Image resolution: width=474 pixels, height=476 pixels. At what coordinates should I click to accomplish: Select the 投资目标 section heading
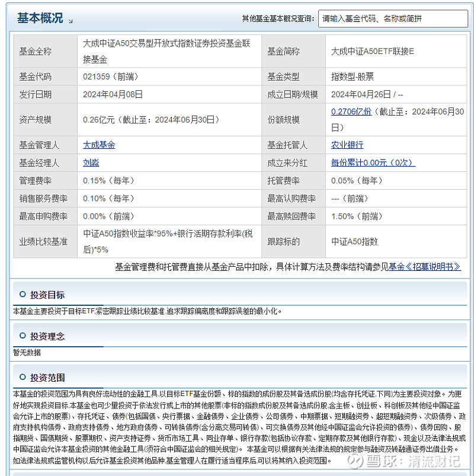[47, 295]
